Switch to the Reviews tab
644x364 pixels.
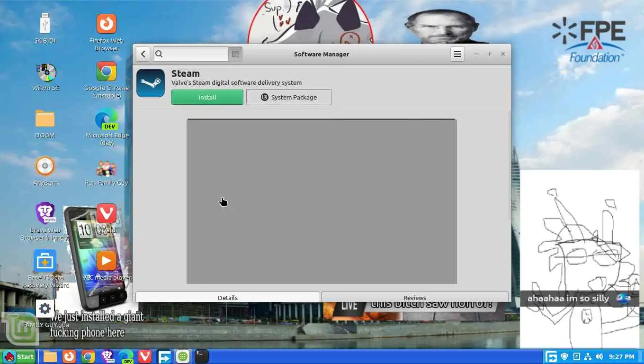415,297
